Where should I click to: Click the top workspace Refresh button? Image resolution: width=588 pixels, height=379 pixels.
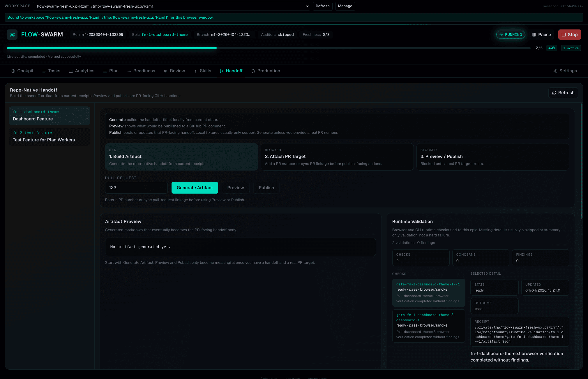(x=322, y=6)
